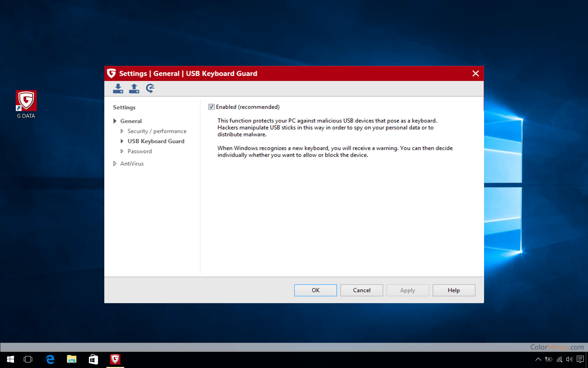
Task: Click the Cancel button
Action: coord(362,290)
